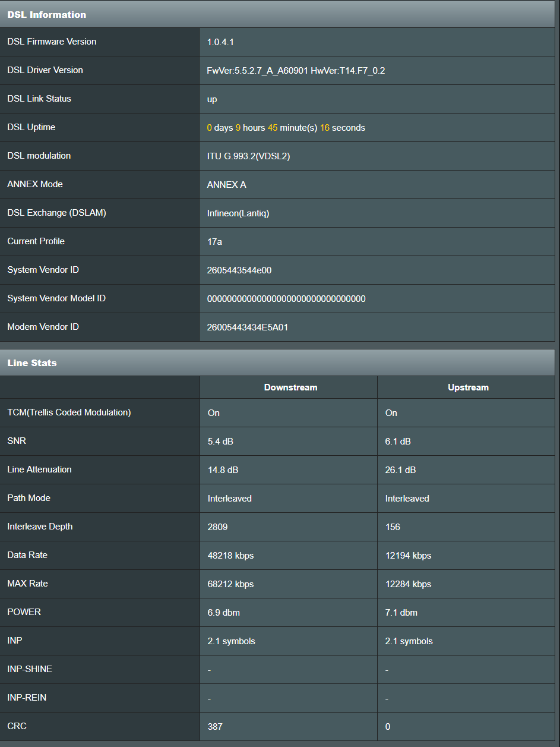
Task: Click the Line Stats section header
Action: 32,363
